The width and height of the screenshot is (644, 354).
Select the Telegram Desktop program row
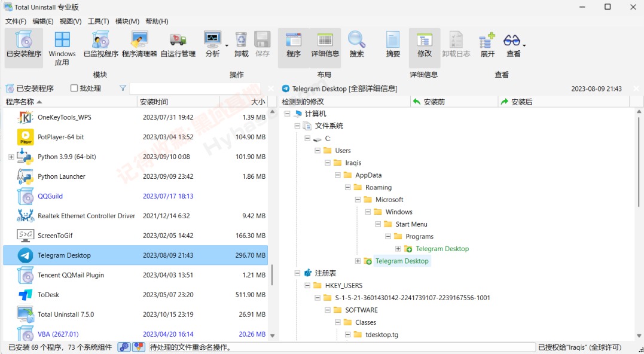[x=136, y=255]
